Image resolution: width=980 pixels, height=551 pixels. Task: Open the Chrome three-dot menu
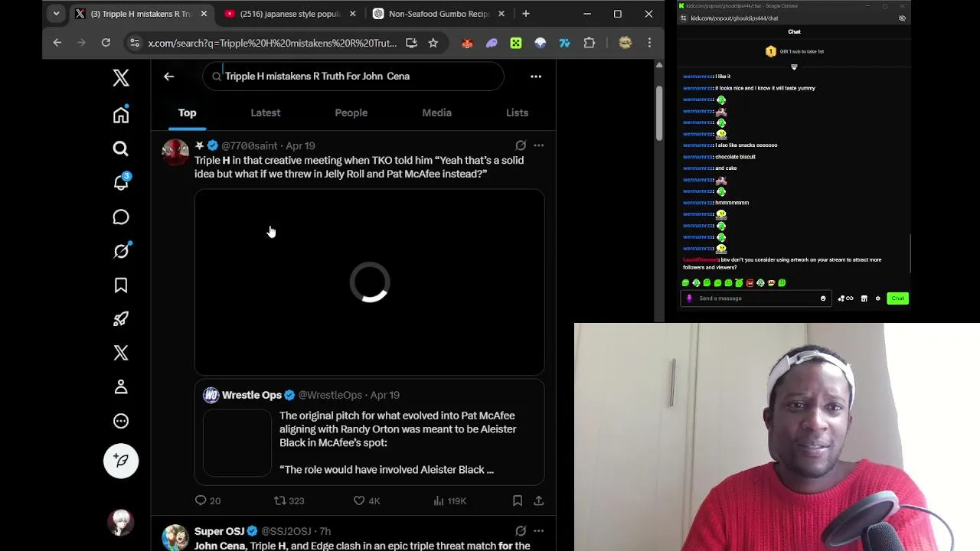(x=649, y=43)
